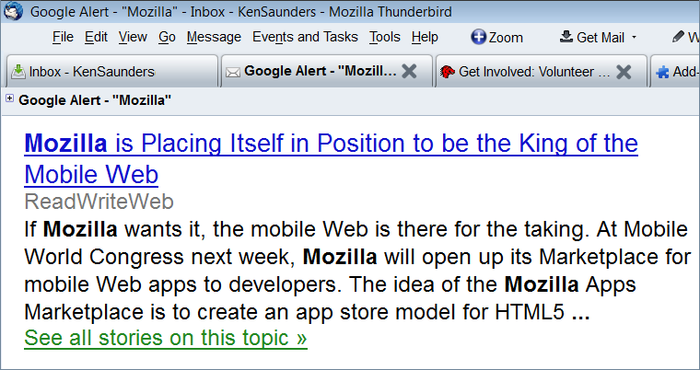This screenshot has width=700, height=370.
Task: Open the Go menu
Action: point(167,37)
